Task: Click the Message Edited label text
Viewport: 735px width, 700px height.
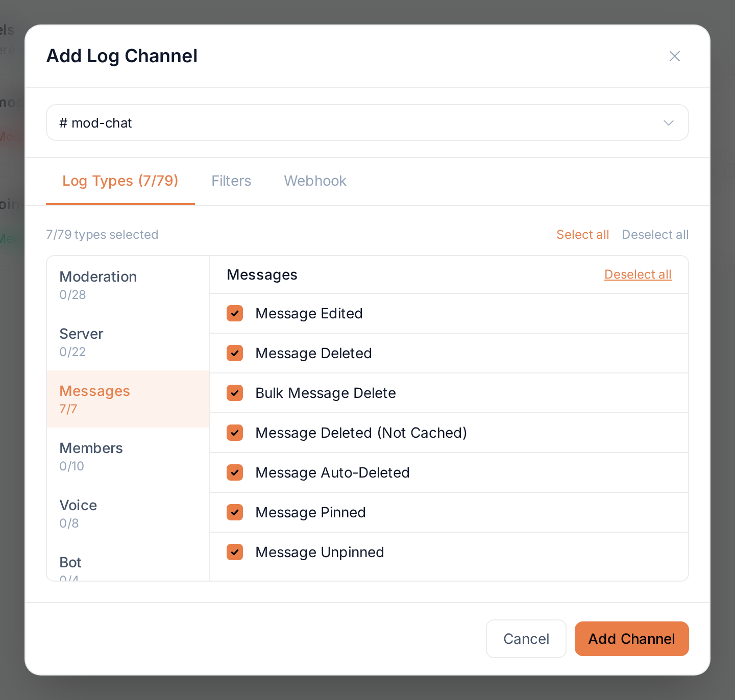Action: [309, 313]
